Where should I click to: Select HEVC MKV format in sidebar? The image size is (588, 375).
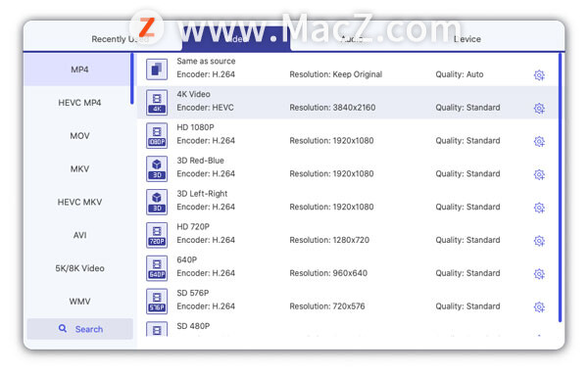79,202
